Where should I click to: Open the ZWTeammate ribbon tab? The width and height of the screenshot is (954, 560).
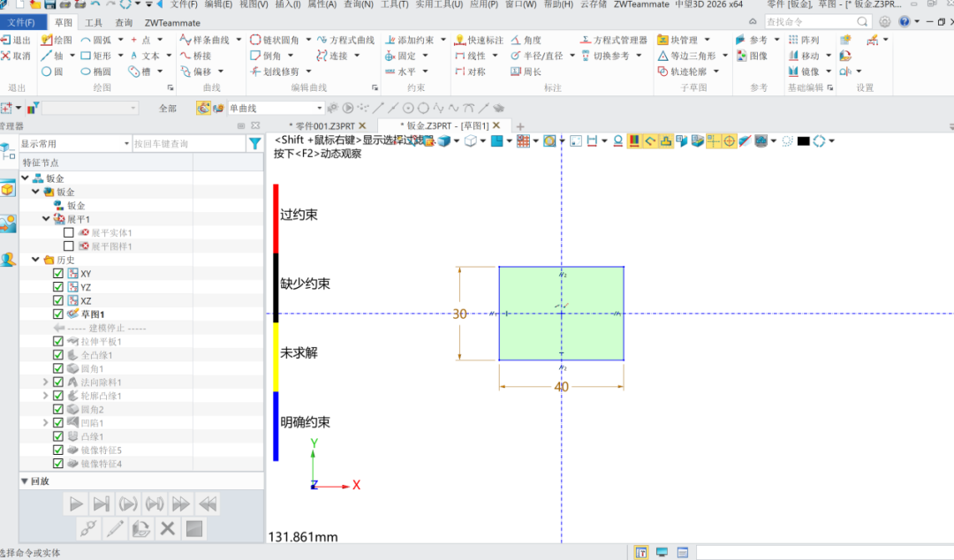pyautogui.click(x=172, y=22)
